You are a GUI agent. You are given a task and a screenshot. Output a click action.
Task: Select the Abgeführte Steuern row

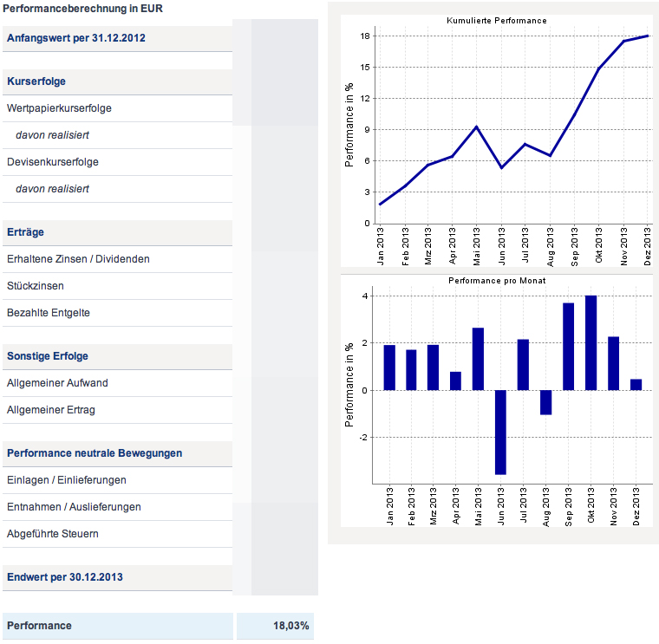tap(52, 534)
